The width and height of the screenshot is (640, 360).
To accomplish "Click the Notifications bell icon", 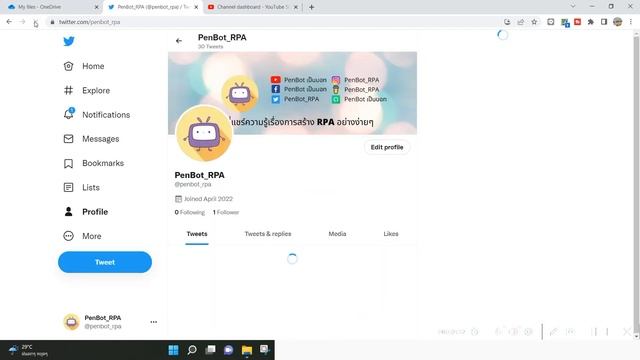I will 69,114.
